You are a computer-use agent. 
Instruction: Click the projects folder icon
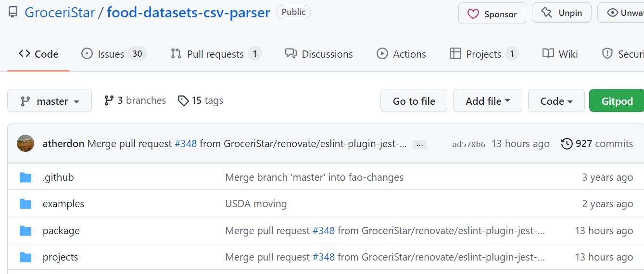[25, 257]
